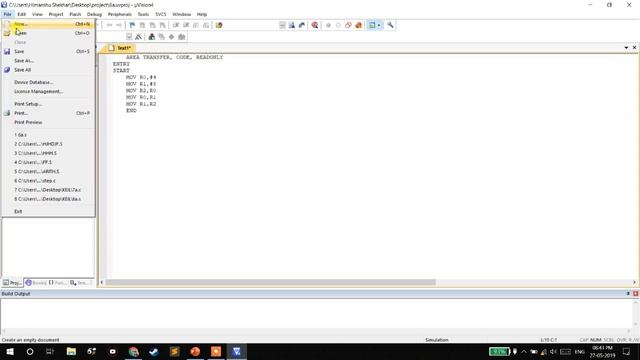The height and width of the screenshot is (360, 640).
Task: Close Build Output panel
Action: (x=636, y=294)
